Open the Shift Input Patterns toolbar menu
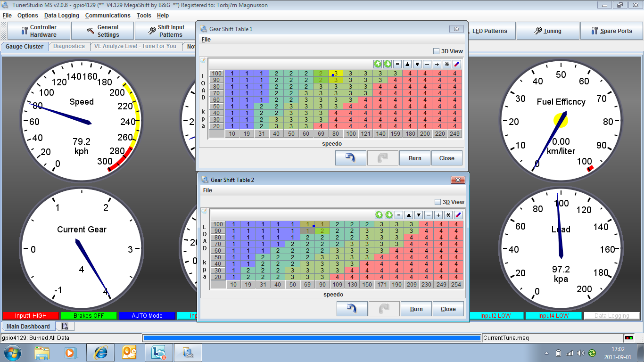 click(x=165, y=31)
